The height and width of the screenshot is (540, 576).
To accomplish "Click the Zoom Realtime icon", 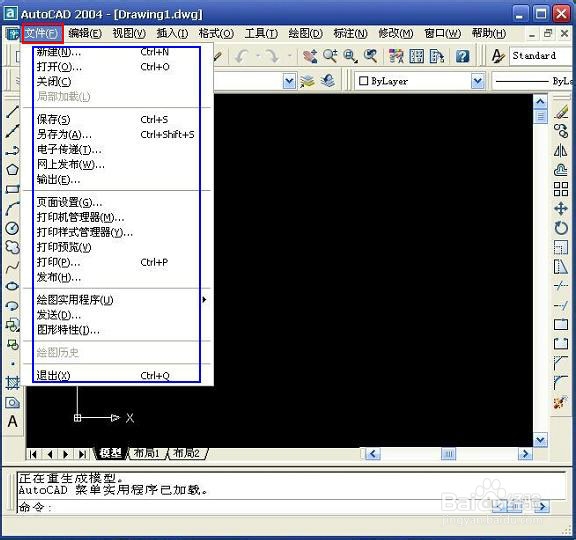I will 330,56.
